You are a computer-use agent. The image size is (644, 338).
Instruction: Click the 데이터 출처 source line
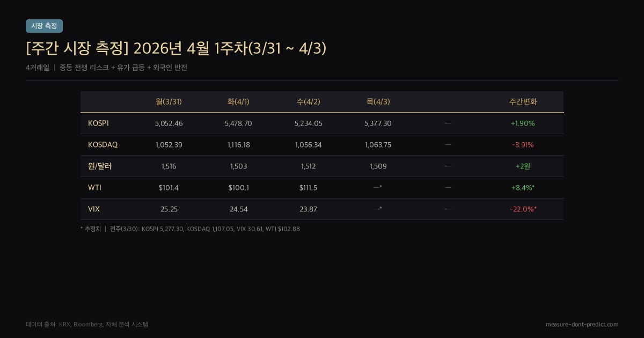(87, 324)
